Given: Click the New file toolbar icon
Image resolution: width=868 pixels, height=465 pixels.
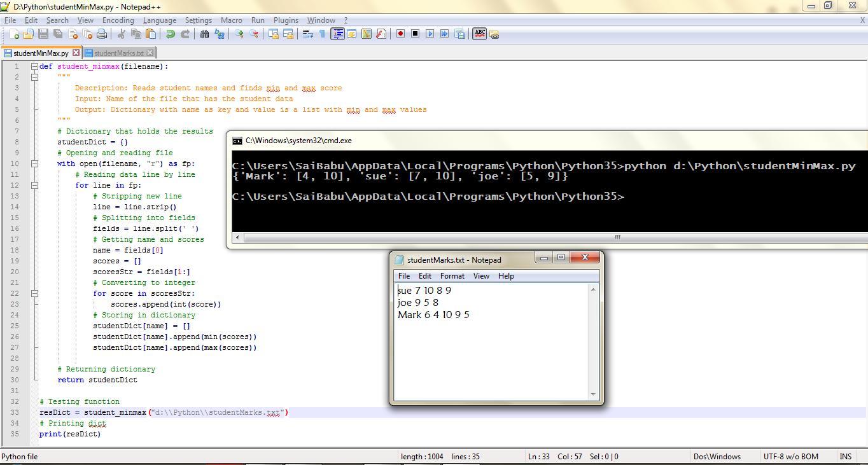Looking at the screenshot, I should [x=14, y=34].
